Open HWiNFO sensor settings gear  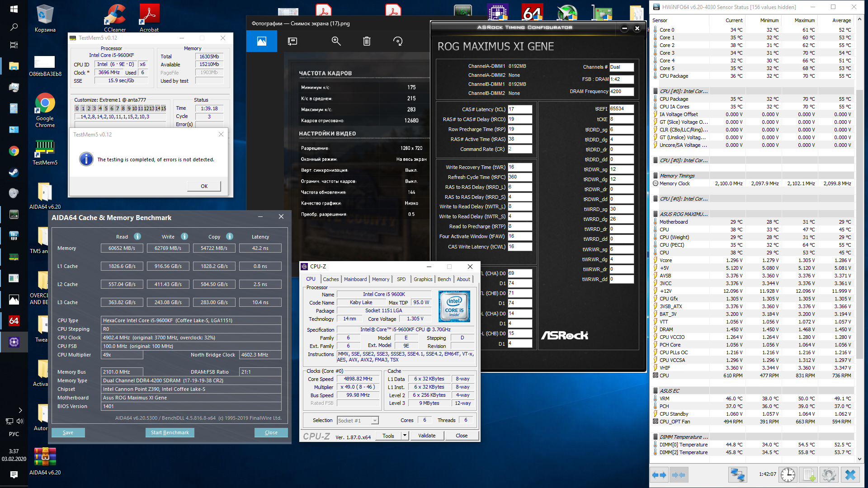[829, 475]
